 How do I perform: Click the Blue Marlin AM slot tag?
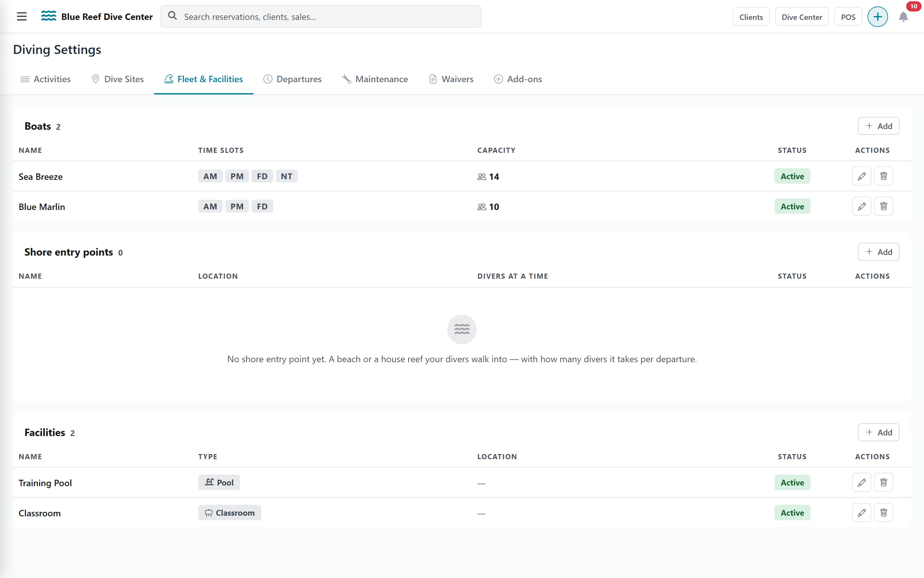tap(210, 206)
